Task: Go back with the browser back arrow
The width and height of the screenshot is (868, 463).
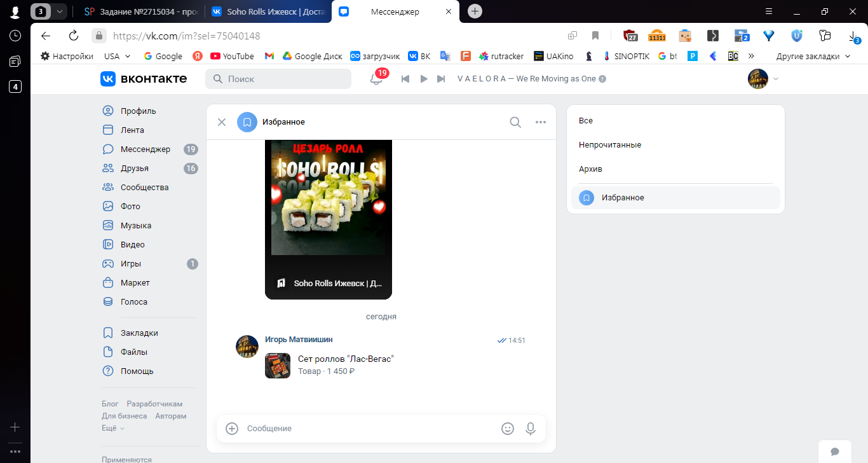Action: pos(46,36)
